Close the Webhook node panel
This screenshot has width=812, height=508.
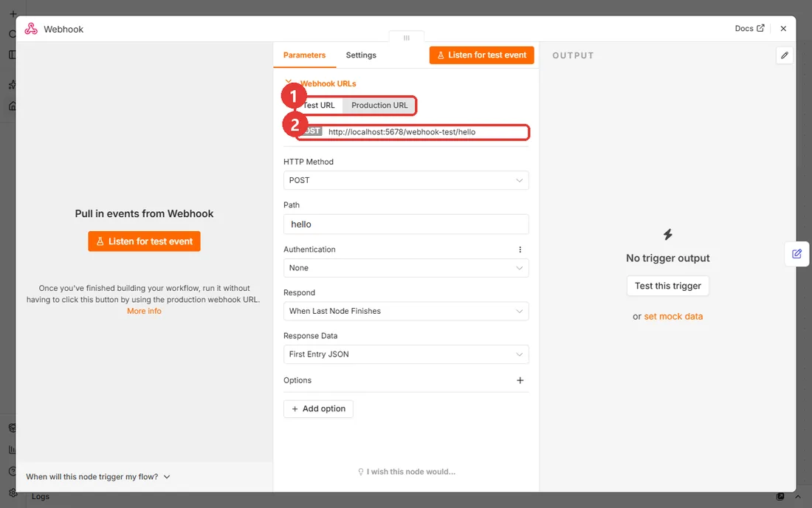783,29
